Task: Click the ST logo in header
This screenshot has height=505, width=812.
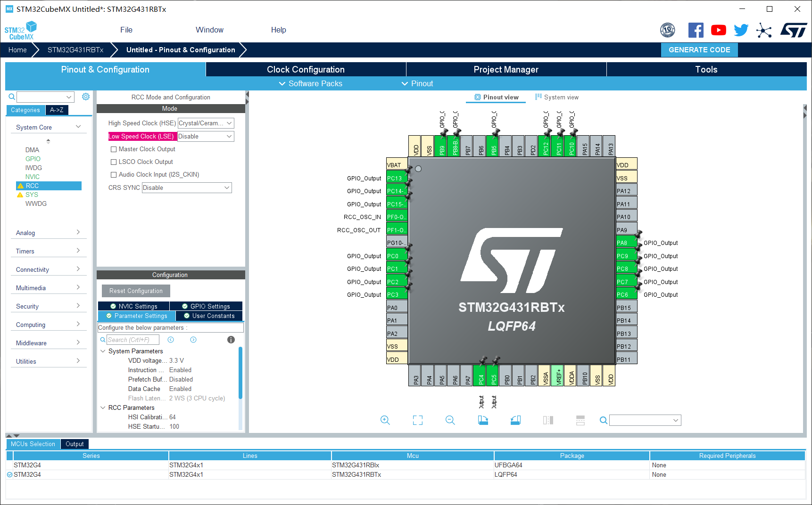Action: click(x=794, y=30)
